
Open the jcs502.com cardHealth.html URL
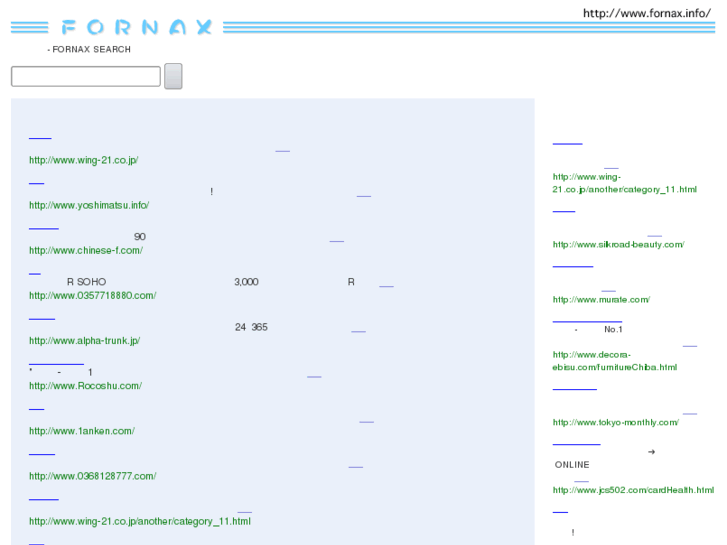click(633, 490)
